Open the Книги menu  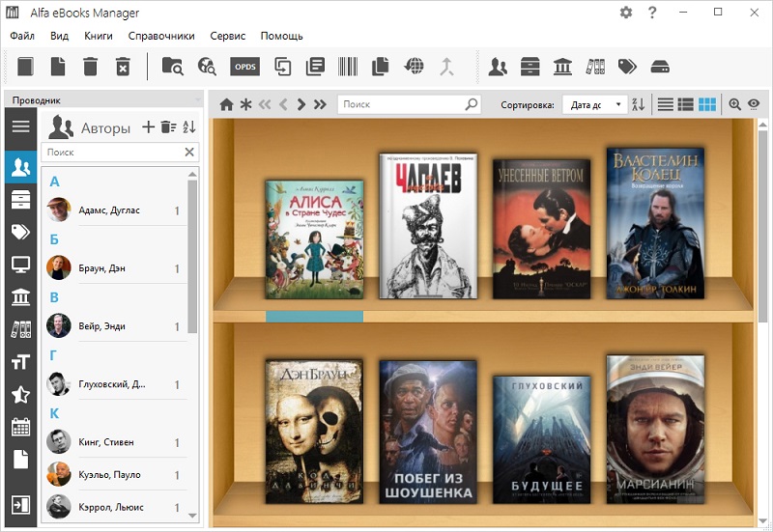(x=99, y=36)
